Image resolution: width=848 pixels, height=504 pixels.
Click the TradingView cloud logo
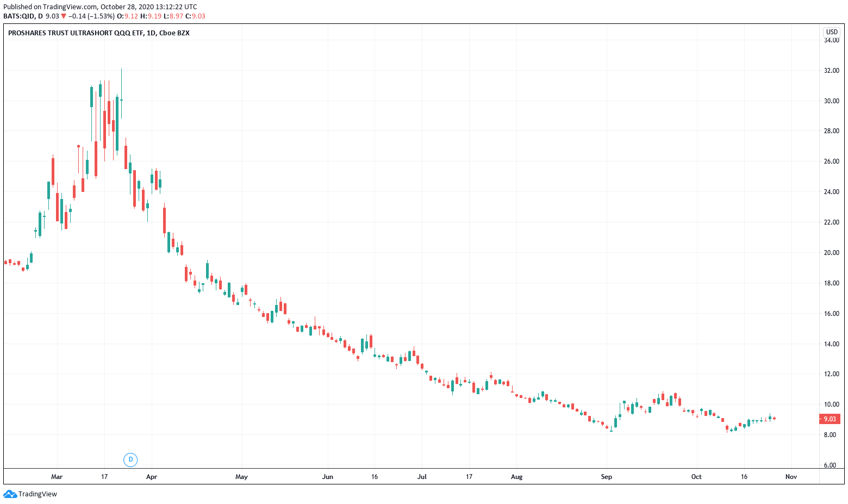click(x=10, y=494)
